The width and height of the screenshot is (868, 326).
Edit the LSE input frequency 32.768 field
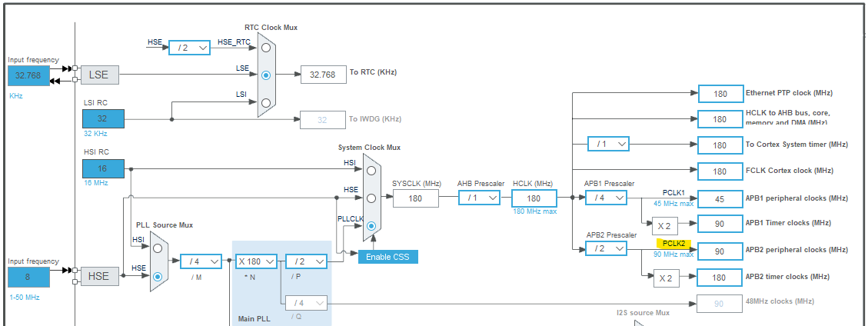28,75
